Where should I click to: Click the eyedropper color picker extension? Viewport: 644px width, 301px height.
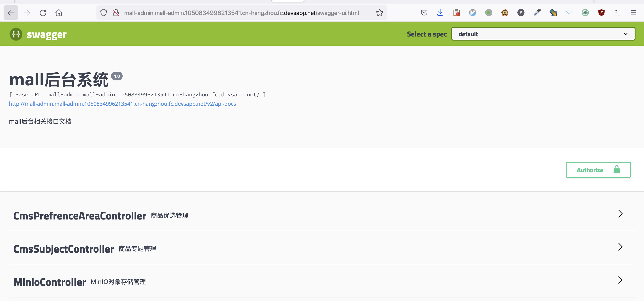tap(537, 13)
